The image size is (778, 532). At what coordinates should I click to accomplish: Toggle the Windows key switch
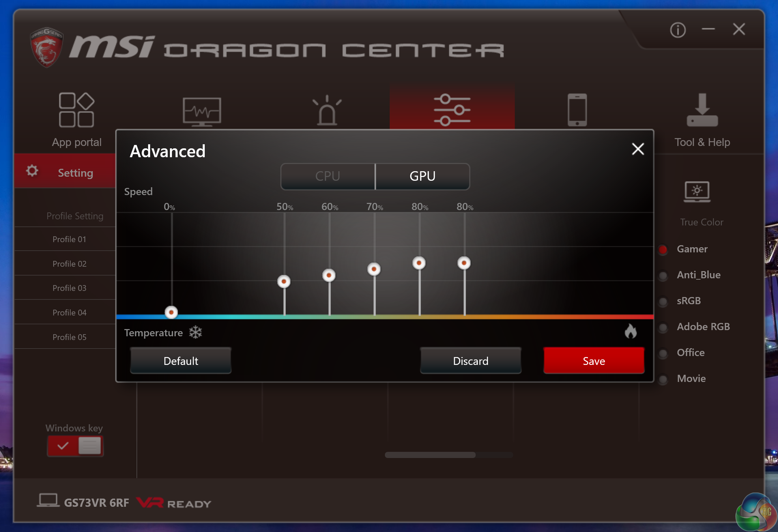tap(75, 446)
